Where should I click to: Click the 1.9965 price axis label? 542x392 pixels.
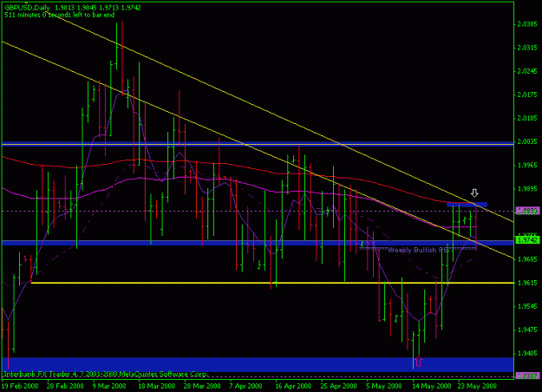527,166
